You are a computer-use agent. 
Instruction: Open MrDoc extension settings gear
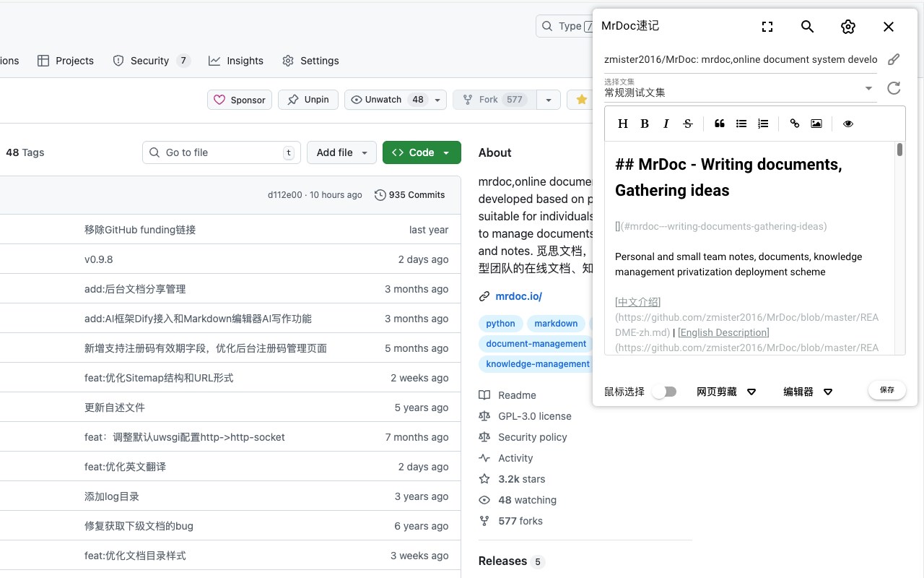click(848, 27)
